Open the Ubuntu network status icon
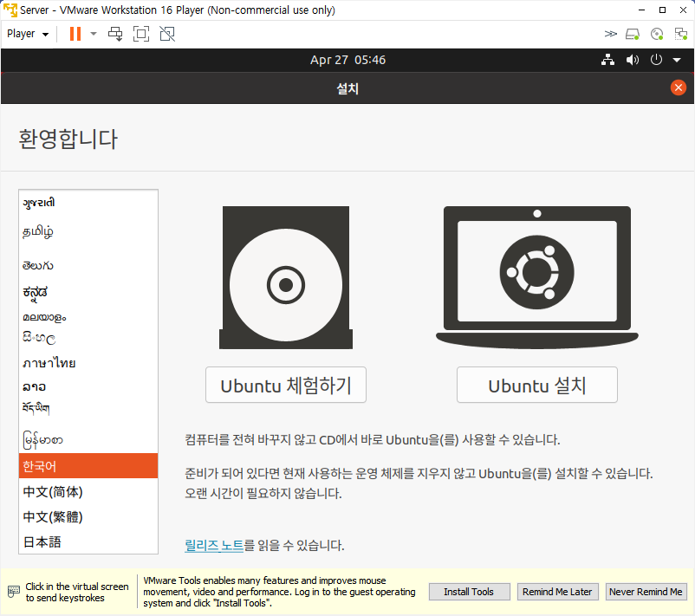 (607, 60)
